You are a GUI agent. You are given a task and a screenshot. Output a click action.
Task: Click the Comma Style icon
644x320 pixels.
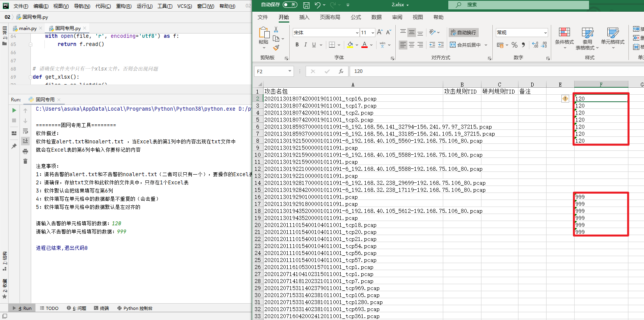coord(523,45)
